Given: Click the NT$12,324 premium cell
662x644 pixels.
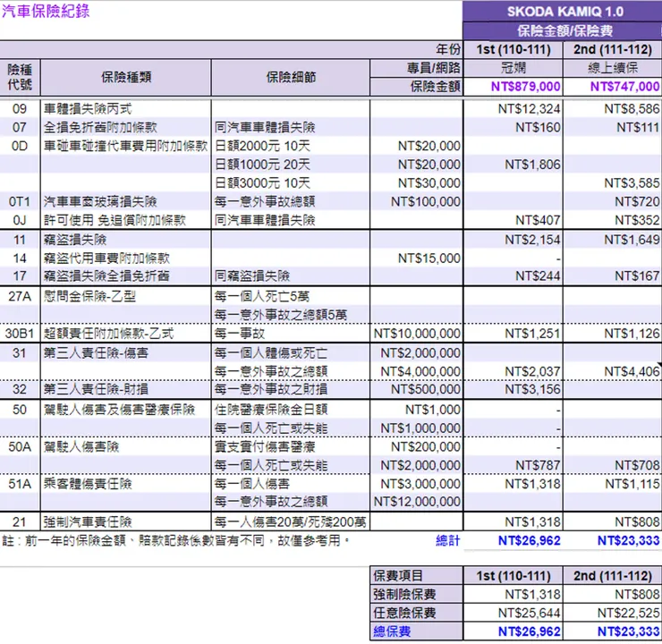Looking at the screenshot, I should (513, 109).
